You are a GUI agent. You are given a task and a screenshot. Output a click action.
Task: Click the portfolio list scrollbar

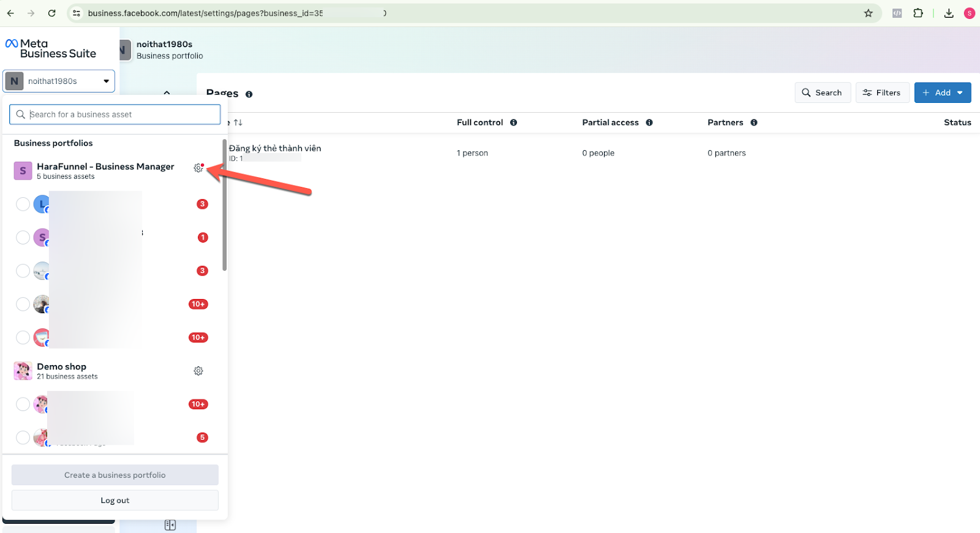pos(225,205)
